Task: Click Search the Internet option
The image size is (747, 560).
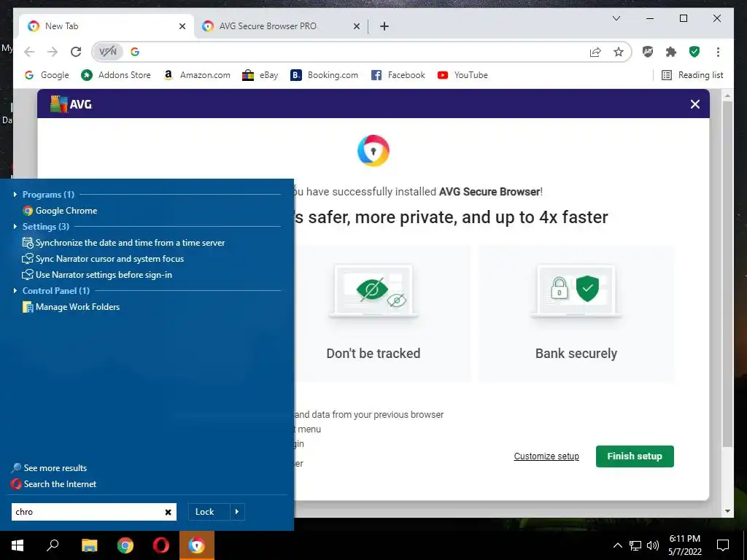Action: (x=53, y=484)
